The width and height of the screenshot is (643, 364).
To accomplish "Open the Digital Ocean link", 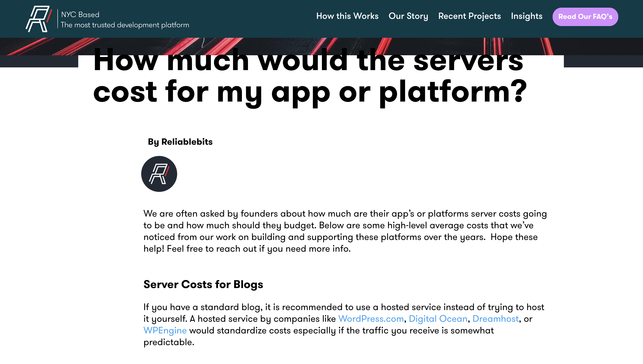I will 438,319.
